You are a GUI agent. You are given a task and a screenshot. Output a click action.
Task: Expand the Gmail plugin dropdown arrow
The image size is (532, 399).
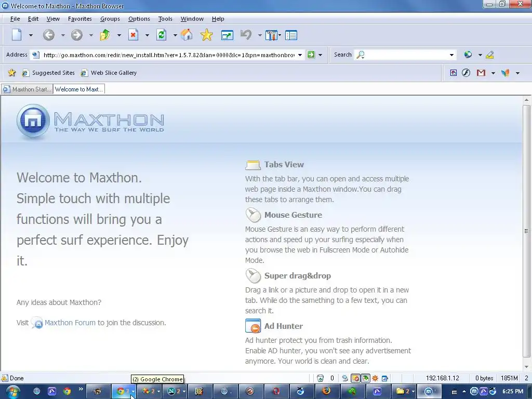click(x=493, y=73)
